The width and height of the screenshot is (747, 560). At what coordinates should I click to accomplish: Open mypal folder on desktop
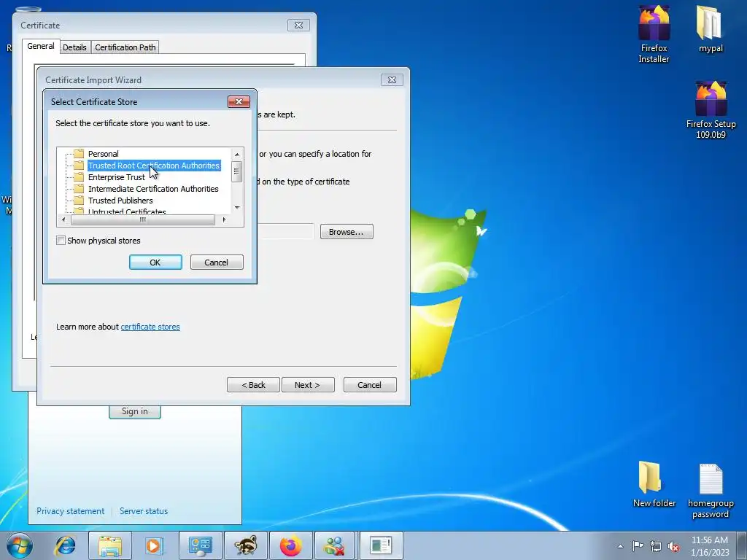(x=711, y=28)
